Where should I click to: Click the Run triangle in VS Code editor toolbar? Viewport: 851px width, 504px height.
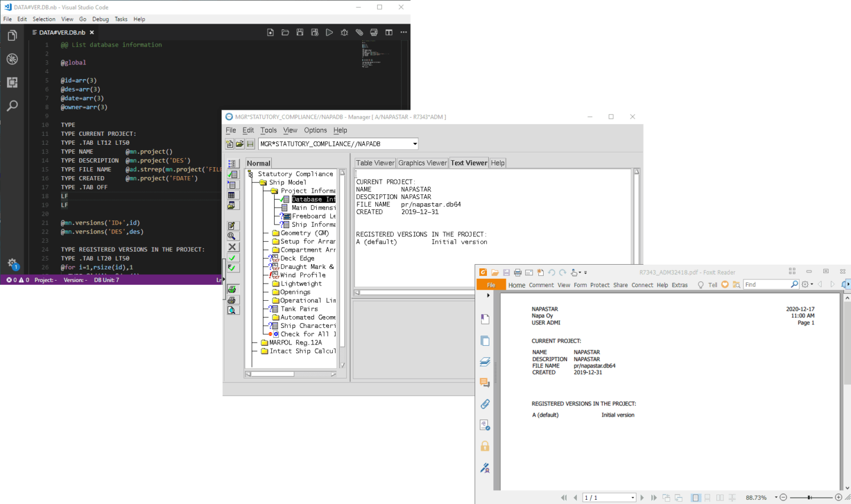(x=329, y=32)
